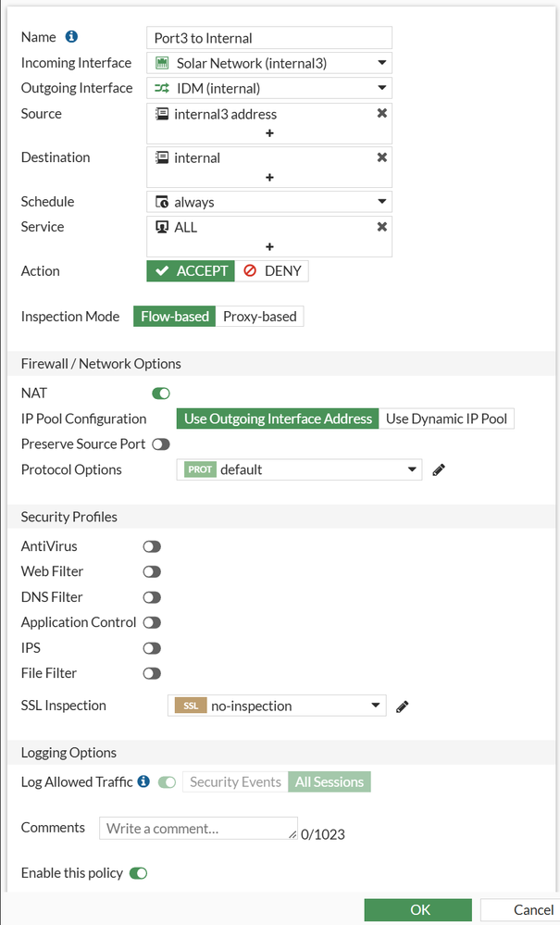Set the policy Action to DENY

click(x=272, y=271)
